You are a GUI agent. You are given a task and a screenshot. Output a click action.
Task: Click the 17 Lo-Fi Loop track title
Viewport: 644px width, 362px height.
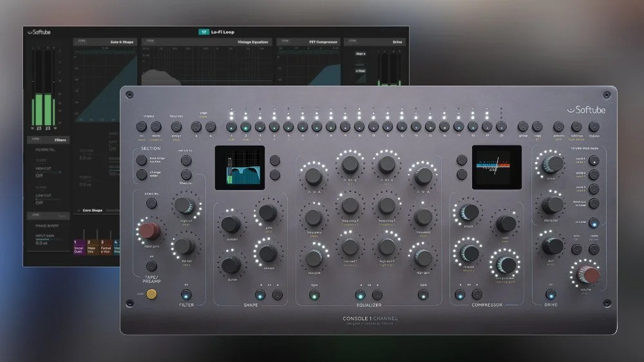coord(216,32)
